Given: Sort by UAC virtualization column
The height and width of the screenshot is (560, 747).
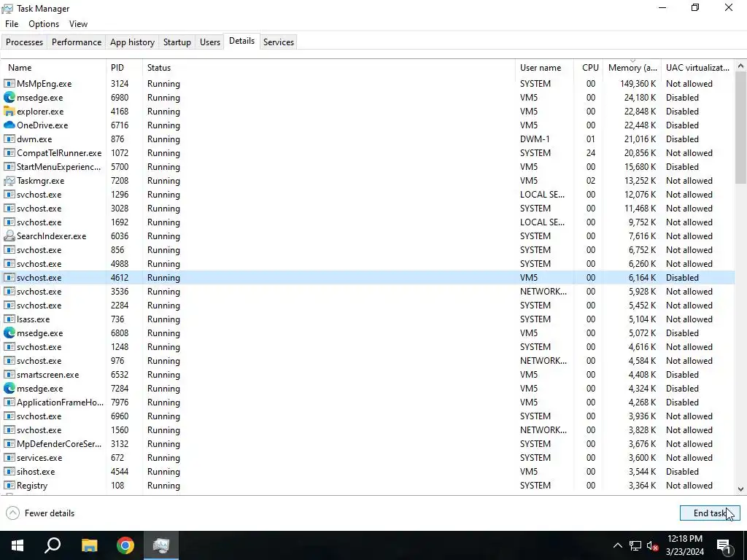Looking at the screenshot, I should click(x=698, y=68).
